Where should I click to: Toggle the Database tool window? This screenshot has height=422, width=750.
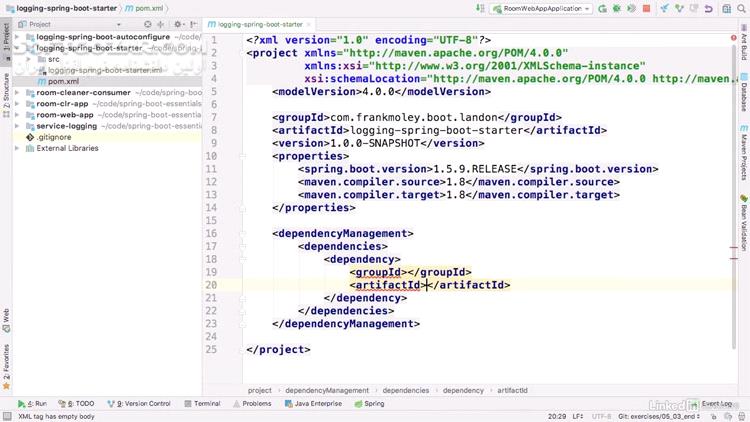pos(744,92)
